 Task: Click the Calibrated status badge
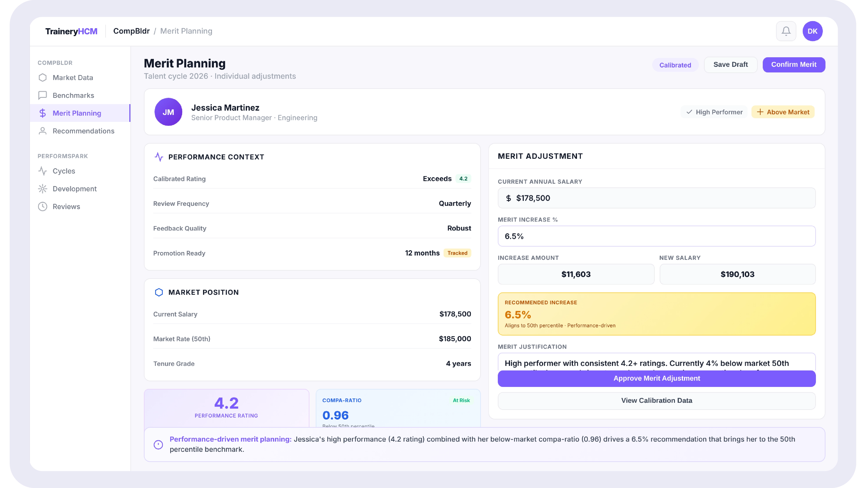(x=675, y=65)
